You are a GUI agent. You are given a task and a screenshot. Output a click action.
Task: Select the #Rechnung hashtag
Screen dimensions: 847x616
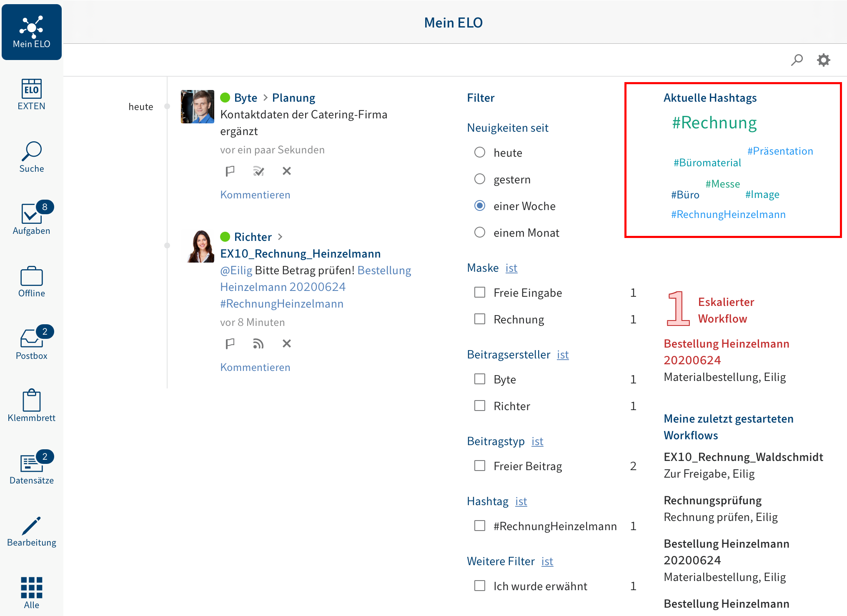pyautogui.click(x=714, y=123)
